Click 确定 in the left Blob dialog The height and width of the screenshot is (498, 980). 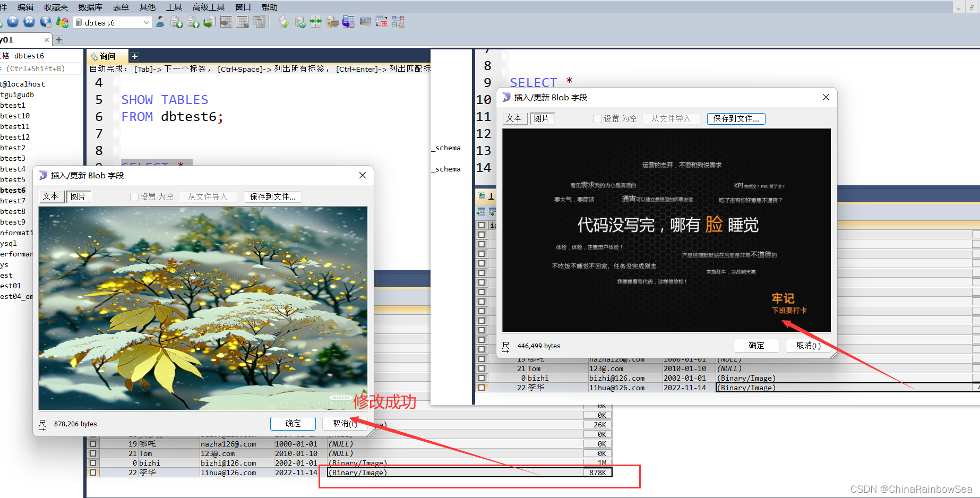tap(293, 424)
